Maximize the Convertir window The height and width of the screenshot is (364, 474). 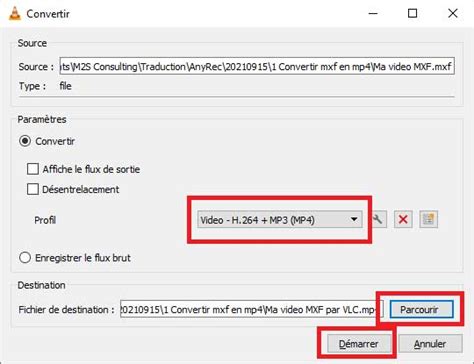pos(413,14)
